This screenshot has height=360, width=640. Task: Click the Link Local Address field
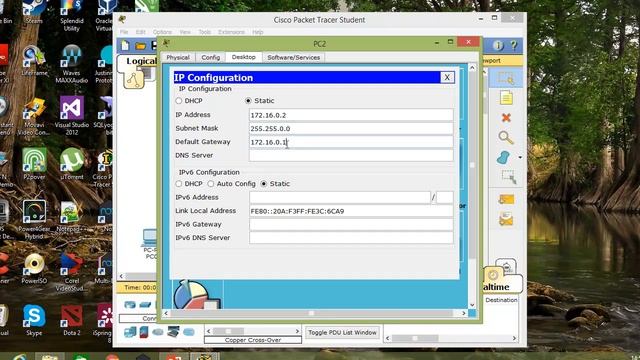(x=351, y=211)
